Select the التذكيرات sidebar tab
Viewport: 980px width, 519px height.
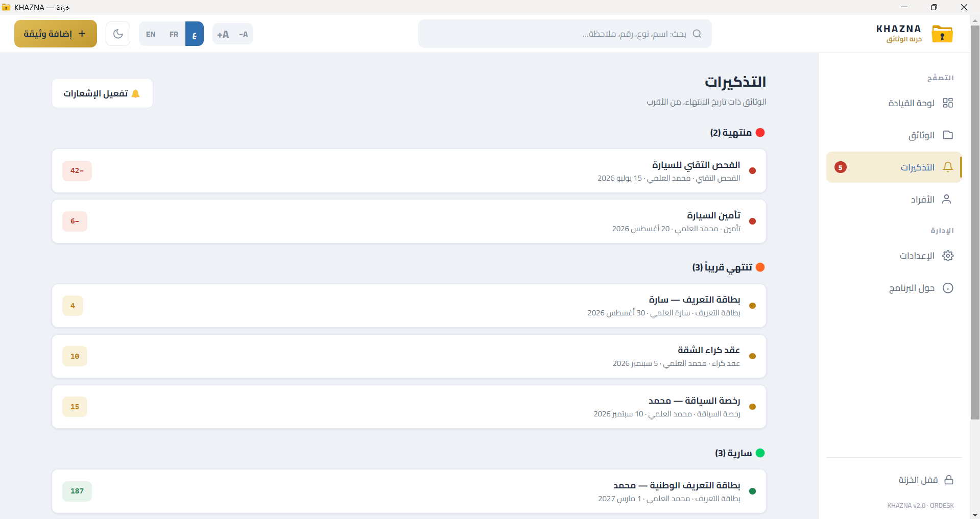894,167
